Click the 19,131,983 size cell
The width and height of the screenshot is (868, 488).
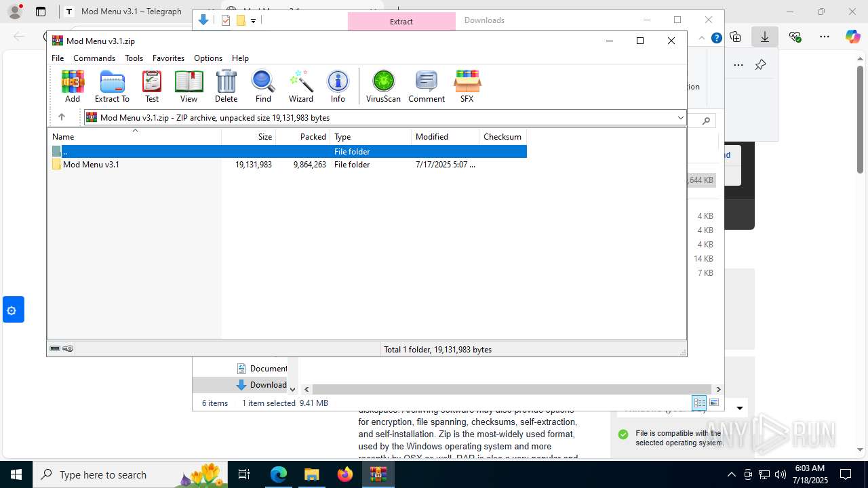pos(254,165)
